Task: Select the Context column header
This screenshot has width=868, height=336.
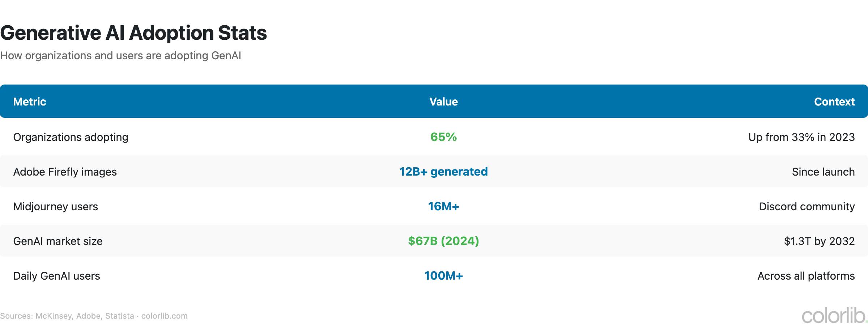Action: [834, 102]
